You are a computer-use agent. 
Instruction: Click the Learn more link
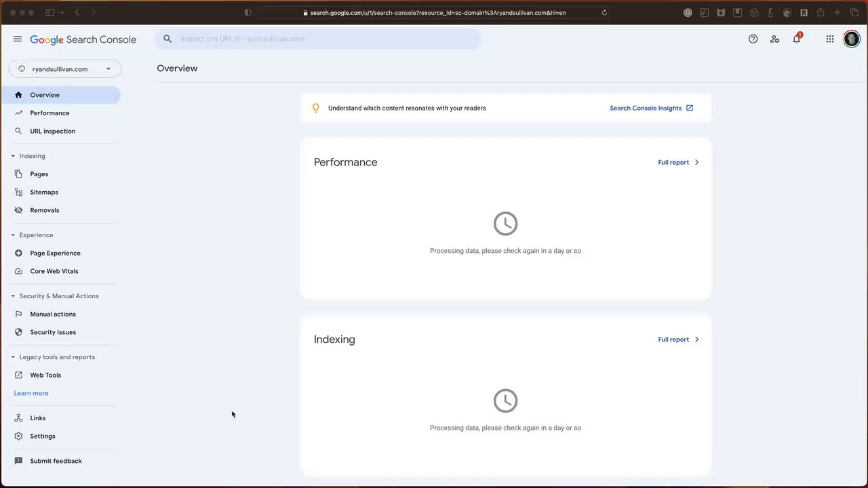tap(31, 393)
